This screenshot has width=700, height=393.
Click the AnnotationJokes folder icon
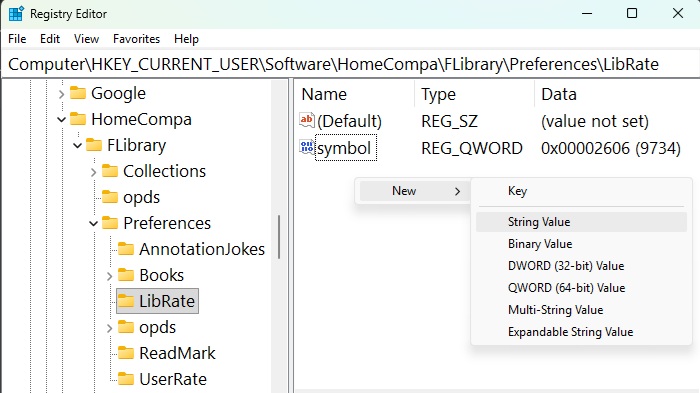pyautogui.click(x=126, y=249)
